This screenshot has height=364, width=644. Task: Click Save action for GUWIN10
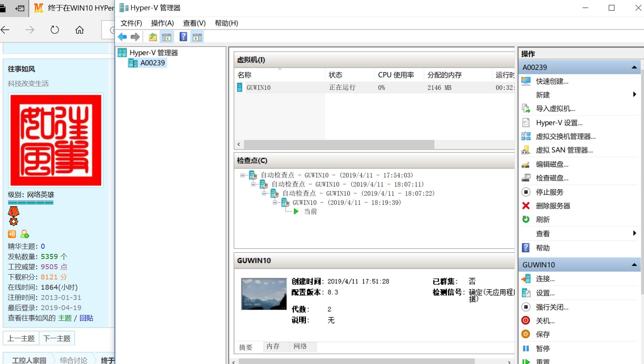pos(542,334)
